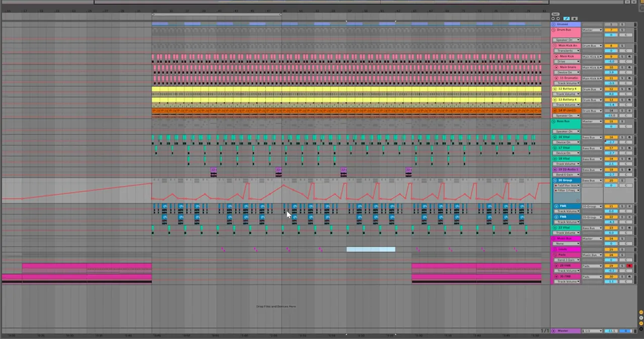Arm the 19 22-Audio track
This screenshot has height=339, width=644.
coord(629,169)
